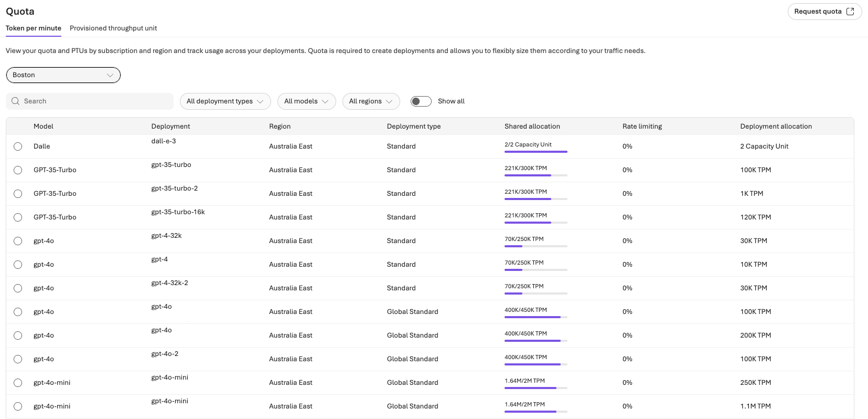Select radio button for gpt-35-turbo-16k deployment

click(x=18, y=217)
